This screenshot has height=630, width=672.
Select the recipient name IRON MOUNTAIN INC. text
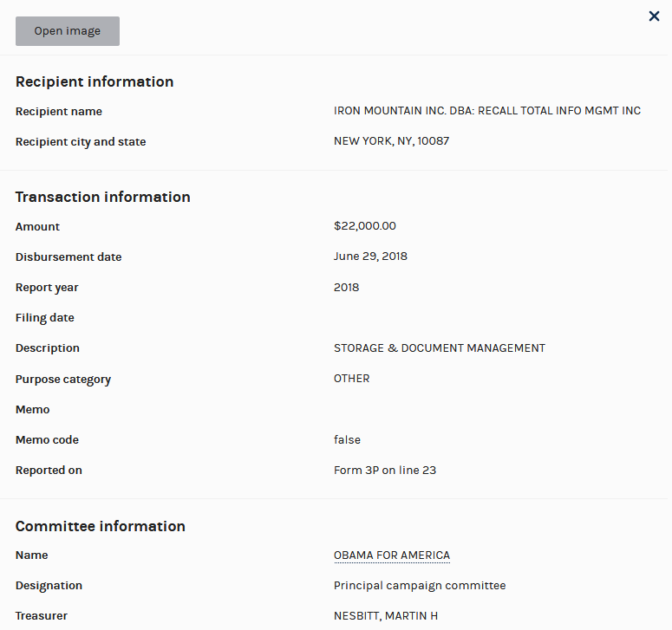click(x=487, y=111)
